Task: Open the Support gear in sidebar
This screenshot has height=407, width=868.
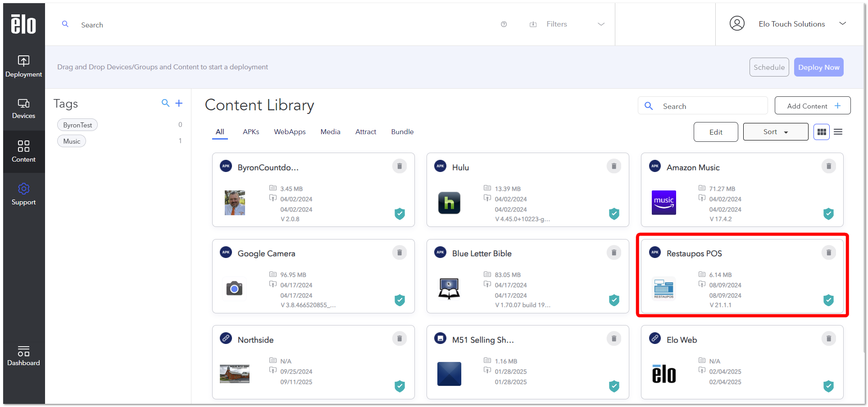Action: coord(23,194)
